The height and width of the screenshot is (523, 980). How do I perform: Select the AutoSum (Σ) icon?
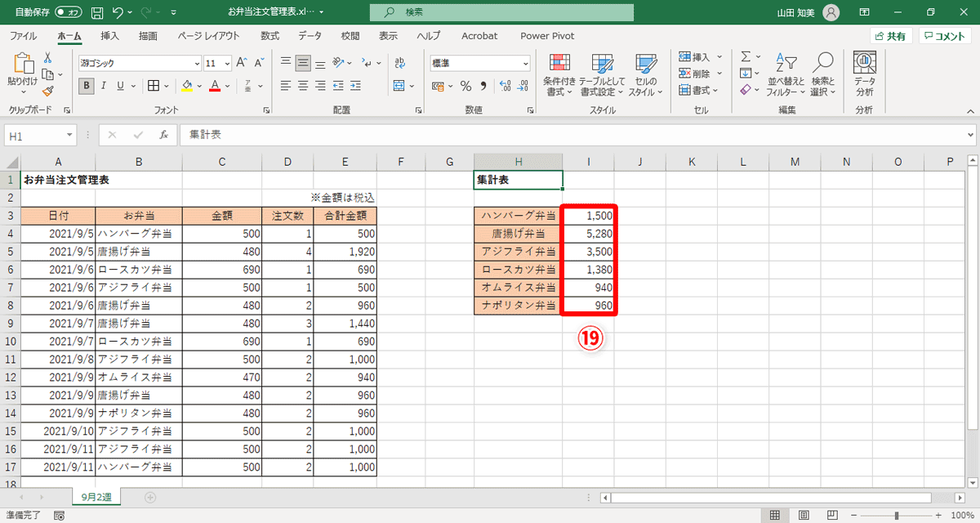coord(747,56)
